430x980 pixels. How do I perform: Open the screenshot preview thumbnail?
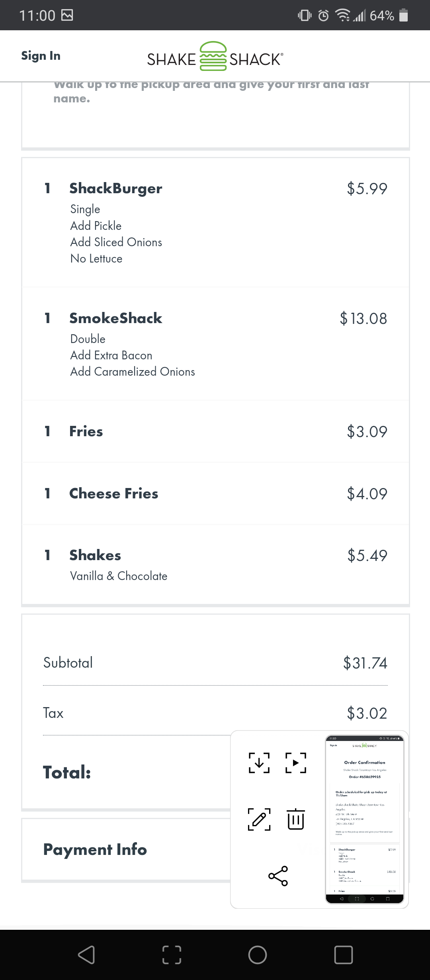tap(365, 819)
